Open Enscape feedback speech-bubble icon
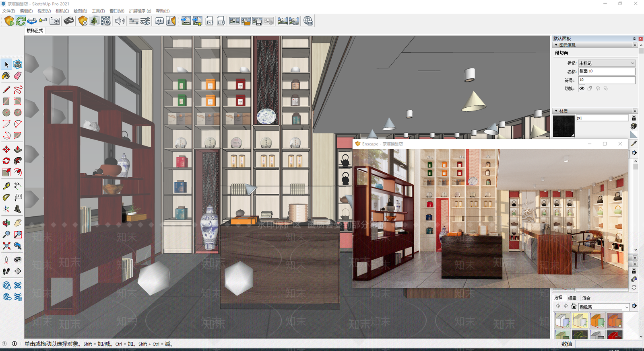Viewport: 644px width, 351px height. (x=159, y=21)
